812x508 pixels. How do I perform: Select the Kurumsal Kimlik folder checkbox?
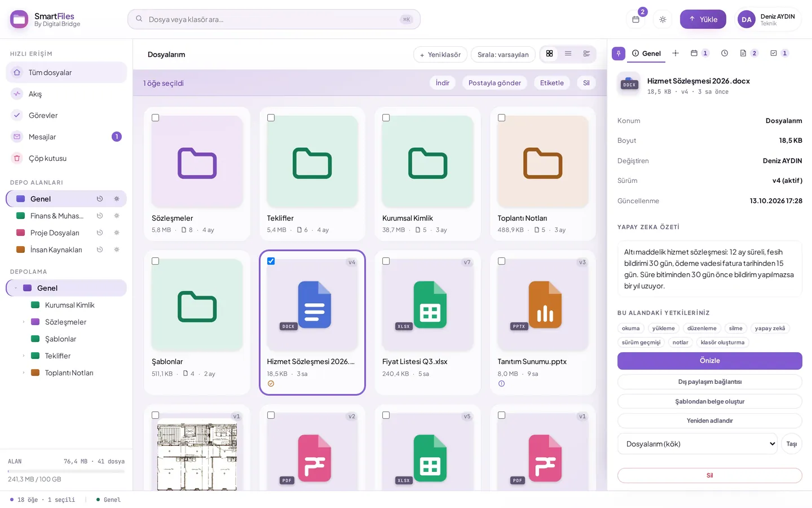(386, 118)
